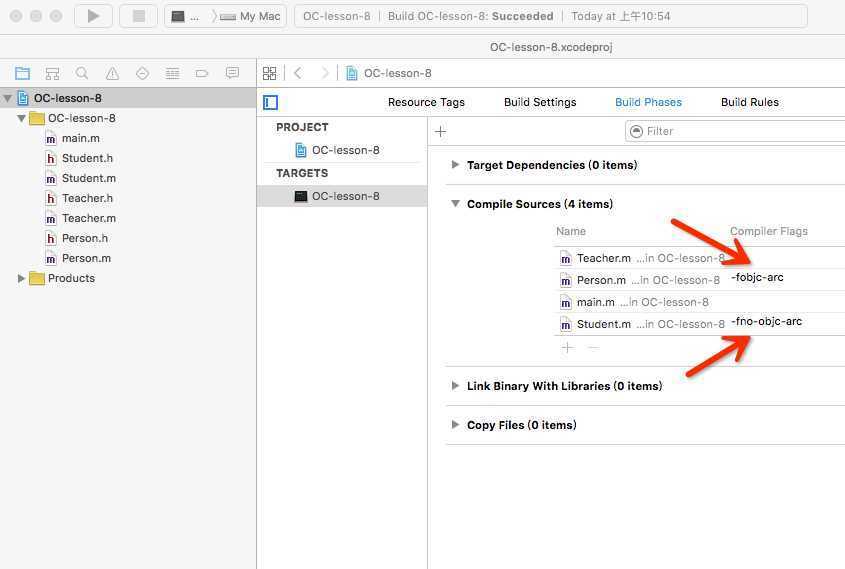This screenshot has height=569, width=845.
Task: Open the Debug navigator
Action: pos(172,73)
